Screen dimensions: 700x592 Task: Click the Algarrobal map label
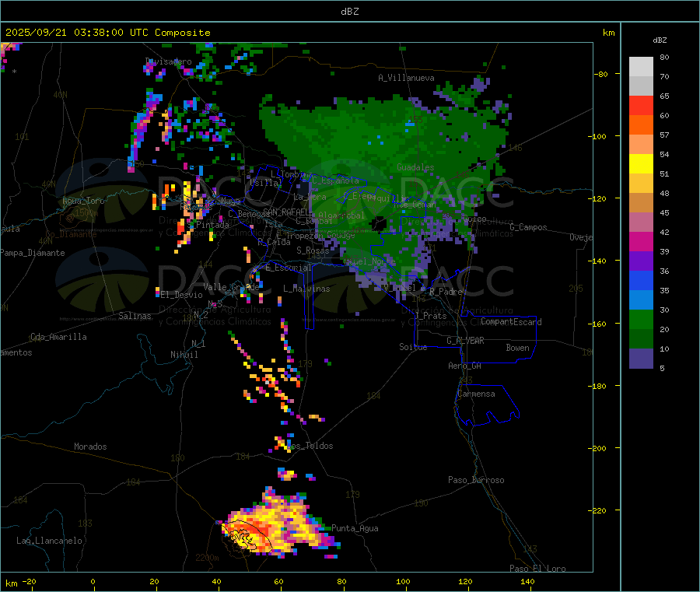click(341, 215)
